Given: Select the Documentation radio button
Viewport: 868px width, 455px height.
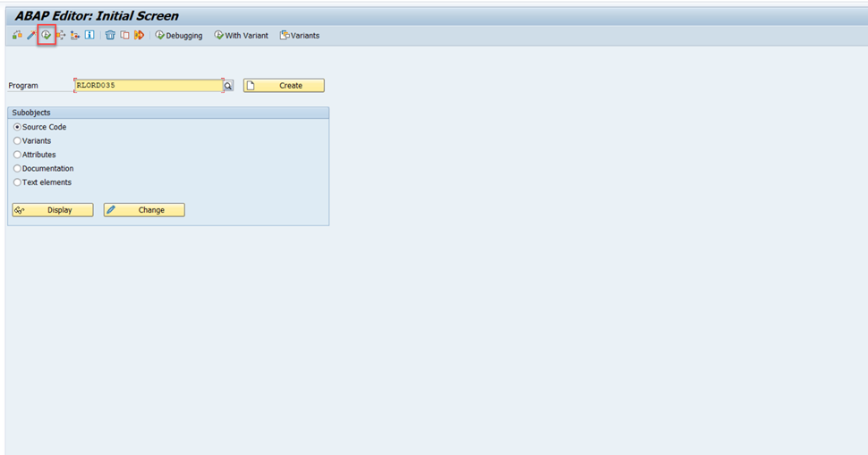Looking at the screenshot, I should click(x=17, y=169).
